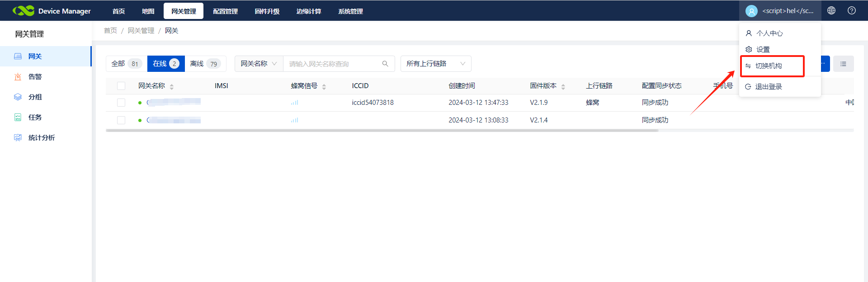This screenshot has width=868, height=282.
Task: Click the 分组 group layers icon
Action: (18, 97)
